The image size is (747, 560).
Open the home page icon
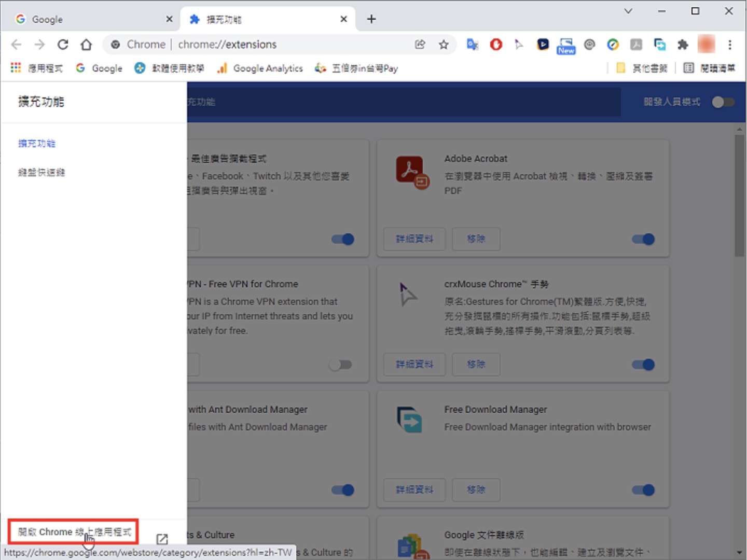86,45
